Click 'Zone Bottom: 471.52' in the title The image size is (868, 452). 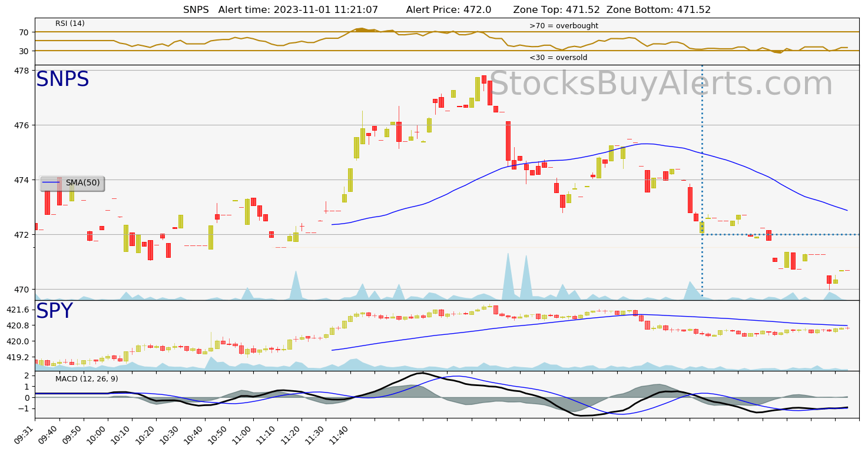(658, 10)
